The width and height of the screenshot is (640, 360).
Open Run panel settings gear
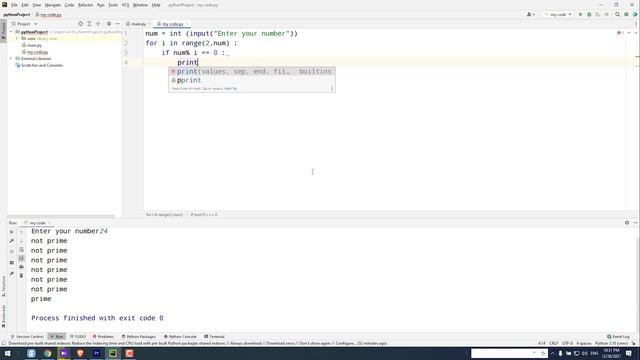coord(627,223)
